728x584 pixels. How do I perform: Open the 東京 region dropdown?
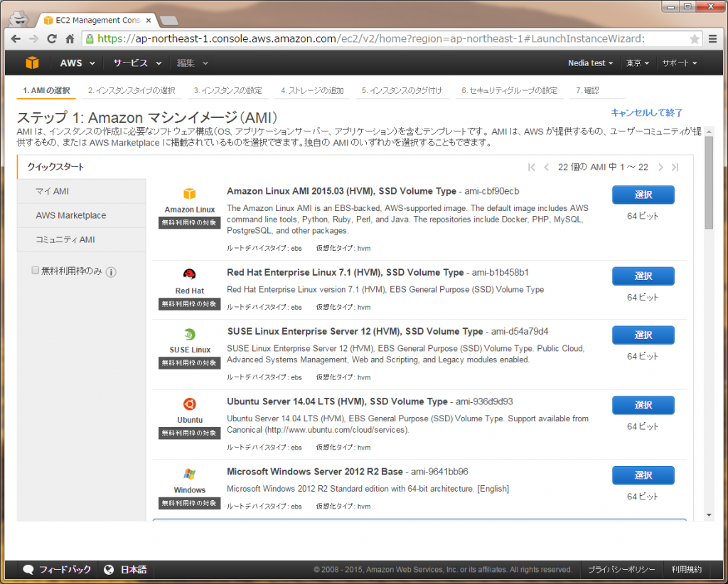coord(638,63)
